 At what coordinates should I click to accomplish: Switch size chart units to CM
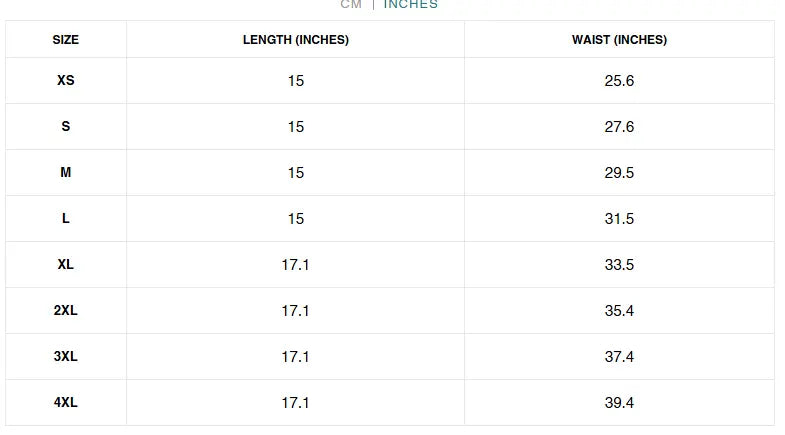click(350, 4)
